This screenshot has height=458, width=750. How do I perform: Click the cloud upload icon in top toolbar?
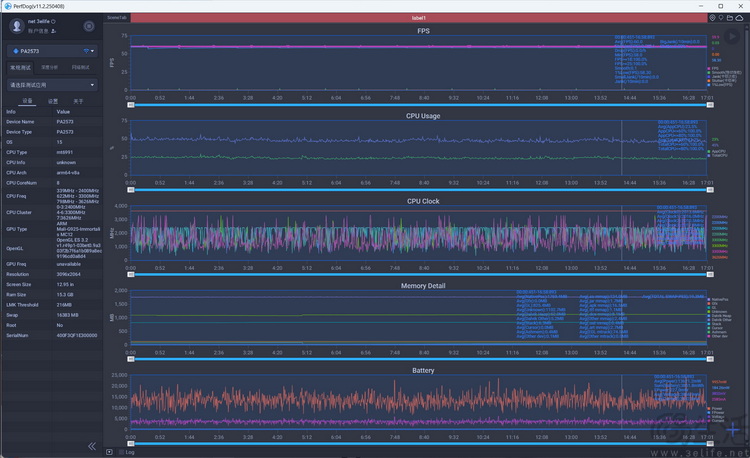[739, 18]
